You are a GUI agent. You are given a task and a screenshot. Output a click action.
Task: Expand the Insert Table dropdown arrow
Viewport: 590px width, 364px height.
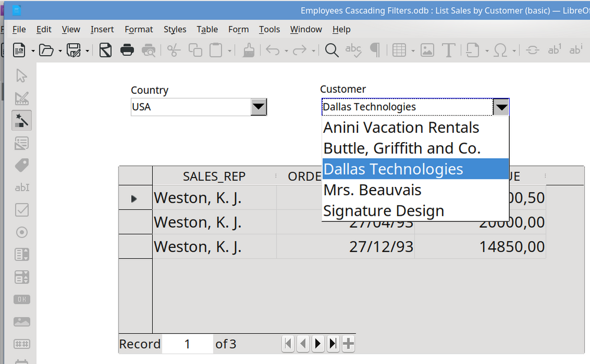coord(413,50)
